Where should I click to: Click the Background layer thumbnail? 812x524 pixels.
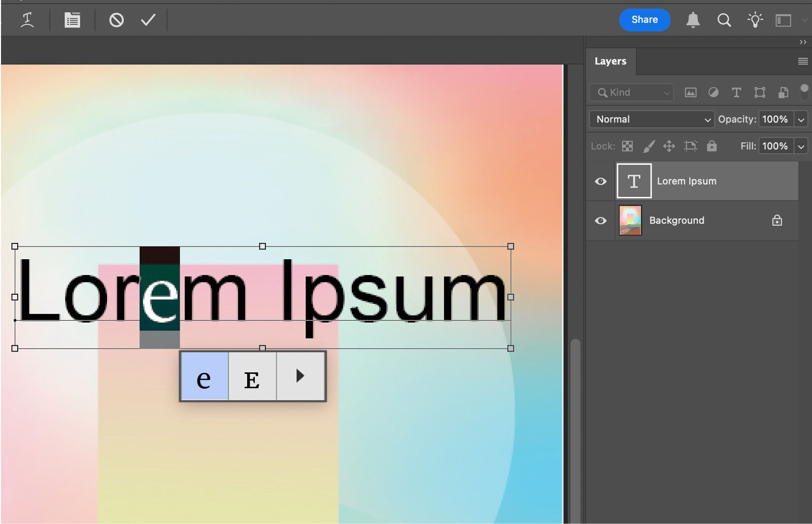click(631, 220)
